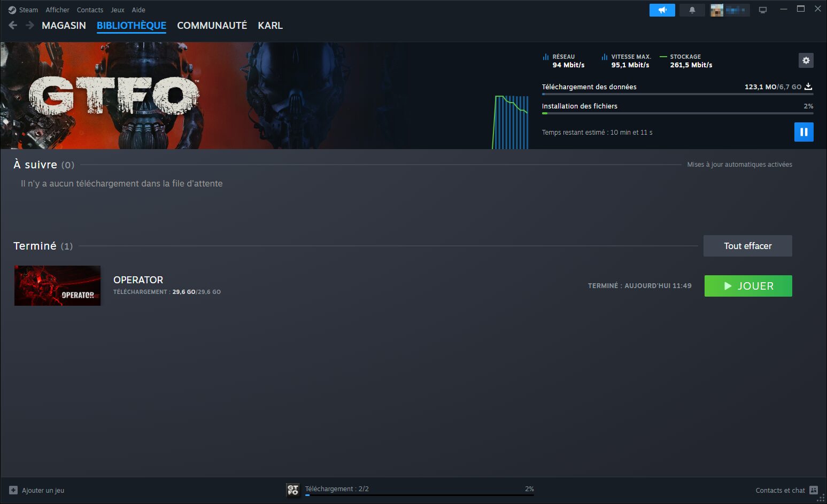The image size is (827, 504).
Task: Go forward with the right arrow
Action: pos(30,25)
